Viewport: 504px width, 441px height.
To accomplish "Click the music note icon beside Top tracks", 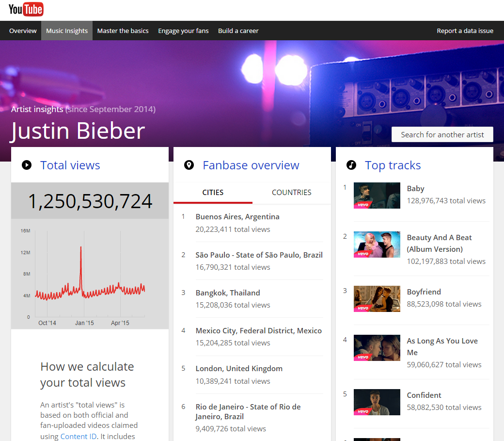I will point(351,165).
